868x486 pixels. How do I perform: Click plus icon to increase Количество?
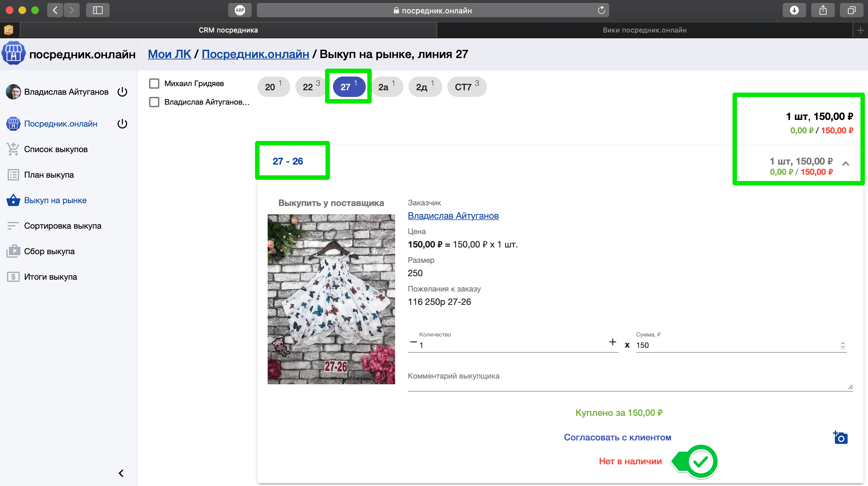coord(612,342)
